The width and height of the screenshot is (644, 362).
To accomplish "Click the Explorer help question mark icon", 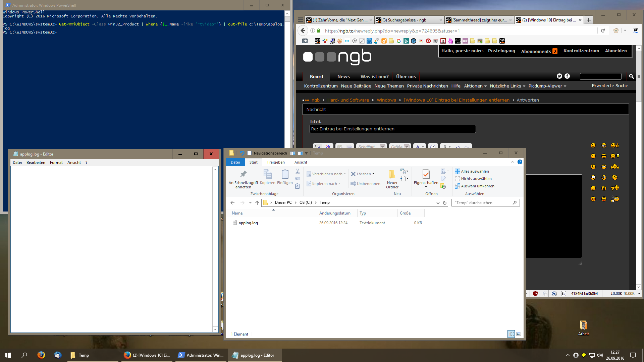I will [x=520, y=162].
